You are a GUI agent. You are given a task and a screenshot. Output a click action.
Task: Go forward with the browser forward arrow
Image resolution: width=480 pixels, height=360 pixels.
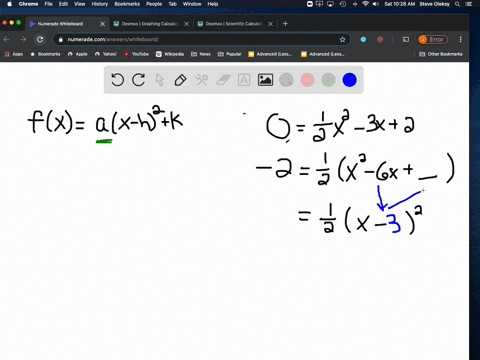click(x=23, y=39)
